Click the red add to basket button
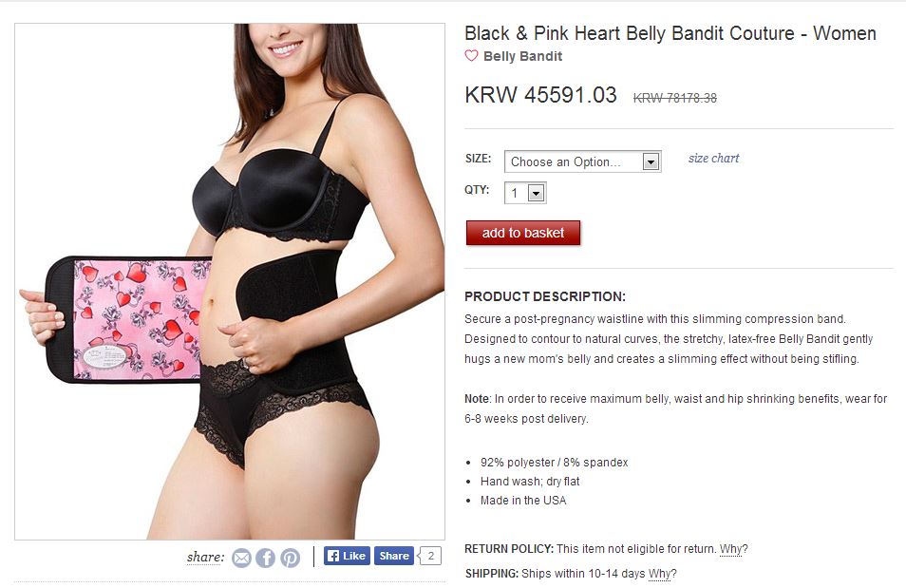Image resolution: width=906 pixels, height=588 pixels. [x=523, y=233]
